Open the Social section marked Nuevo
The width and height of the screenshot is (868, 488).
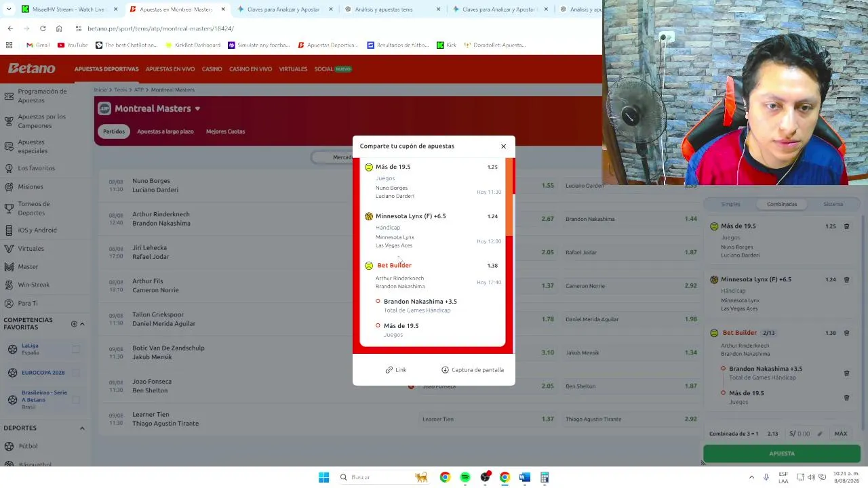click(332, 69)
